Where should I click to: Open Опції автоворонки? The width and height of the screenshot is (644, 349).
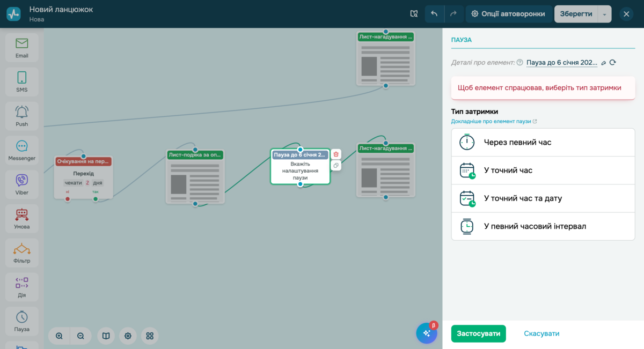pos(509,14)
